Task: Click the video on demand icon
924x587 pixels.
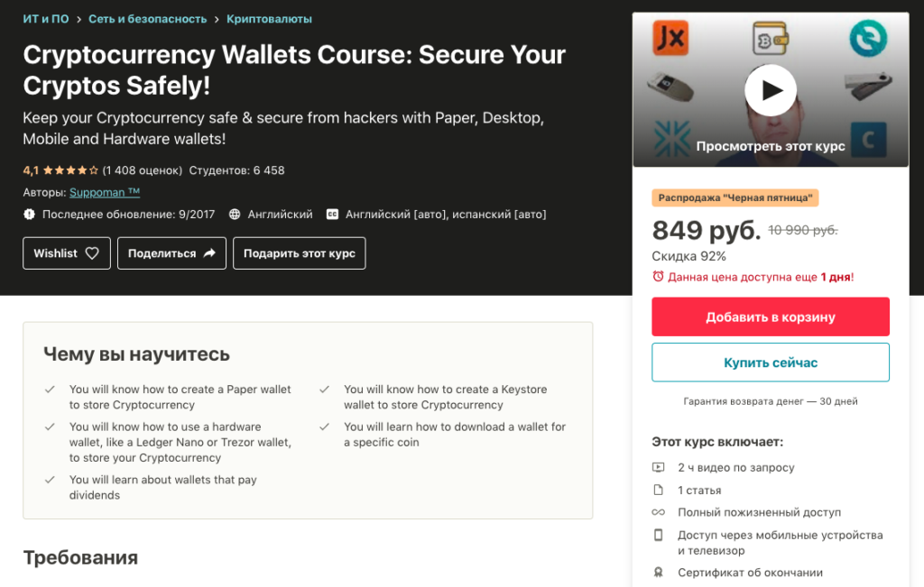Action: [x=658, y=468]
